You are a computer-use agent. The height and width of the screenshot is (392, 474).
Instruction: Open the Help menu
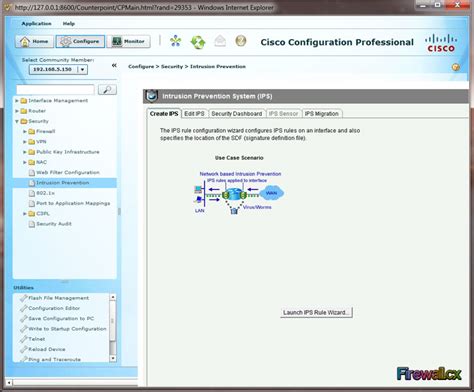69,24
